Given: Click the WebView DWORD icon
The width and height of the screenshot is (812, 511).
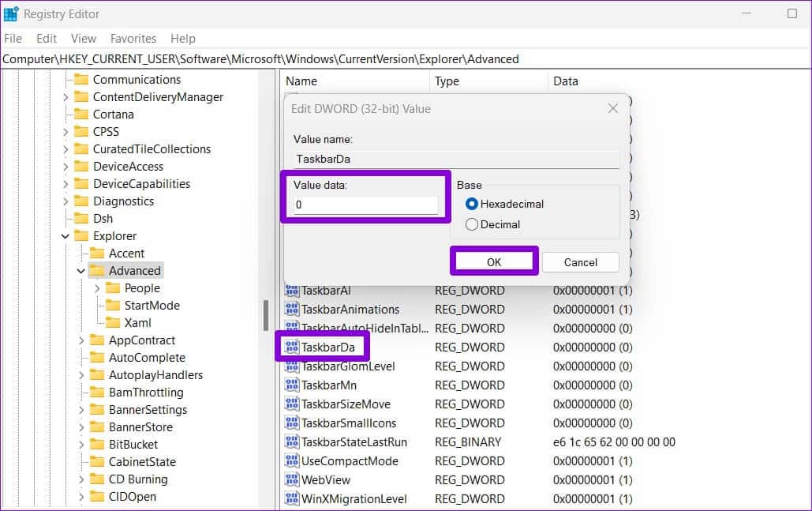Looking at the screenshot, I should pyautogui.click(x=292, y=480).
